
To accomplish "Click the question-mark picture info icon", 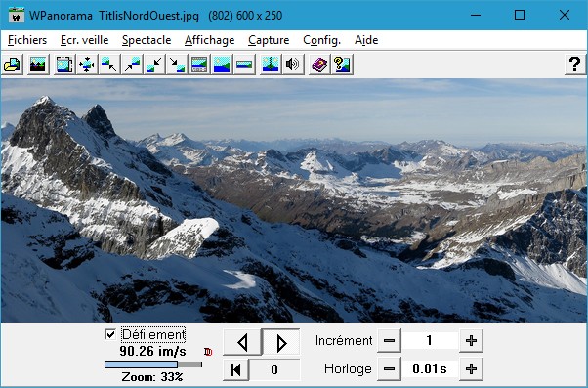I will click(342, 65).
